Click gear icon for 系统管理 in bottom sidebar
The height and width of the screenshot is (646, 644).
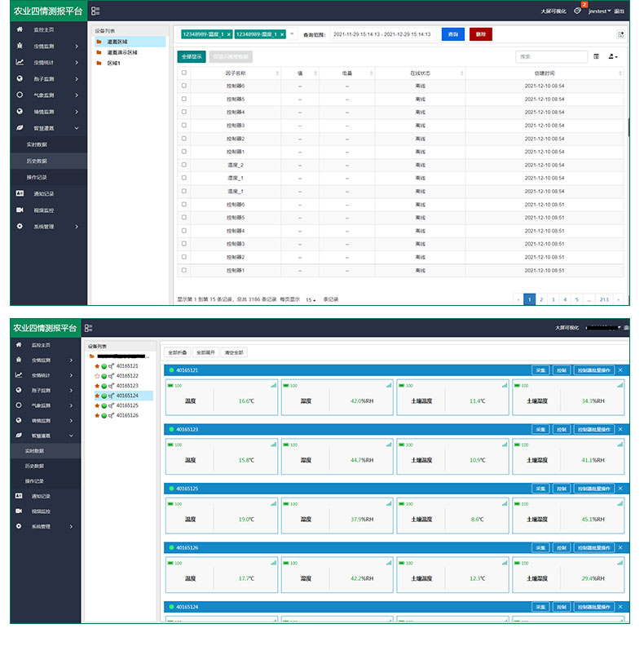coord(19,526)
